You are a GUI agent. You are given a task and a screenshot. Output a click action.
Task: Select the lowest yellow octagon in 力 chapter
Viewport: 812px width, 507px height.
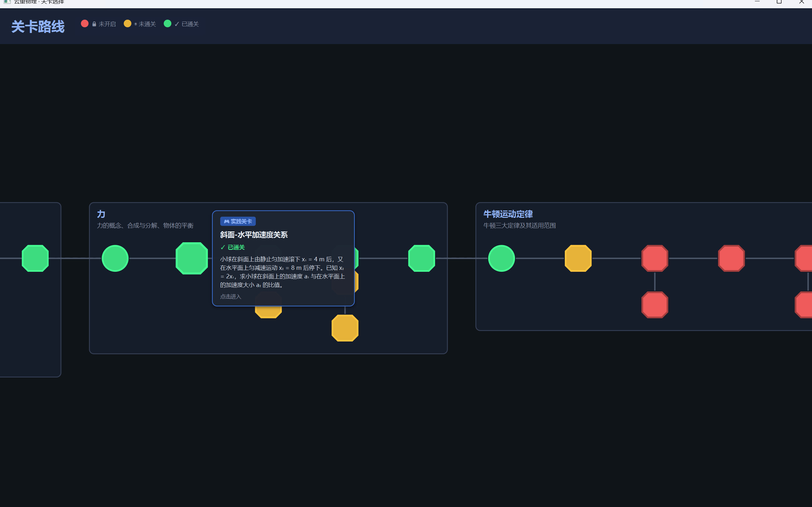(x=345, y=328)
